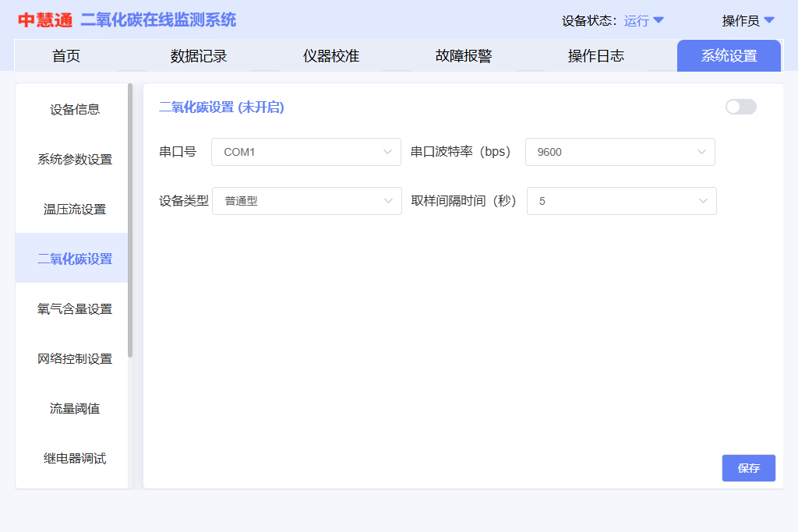798x532 pixels.
Task: Go to 温压流设置 sidebar item
Action: pos(75,210)
